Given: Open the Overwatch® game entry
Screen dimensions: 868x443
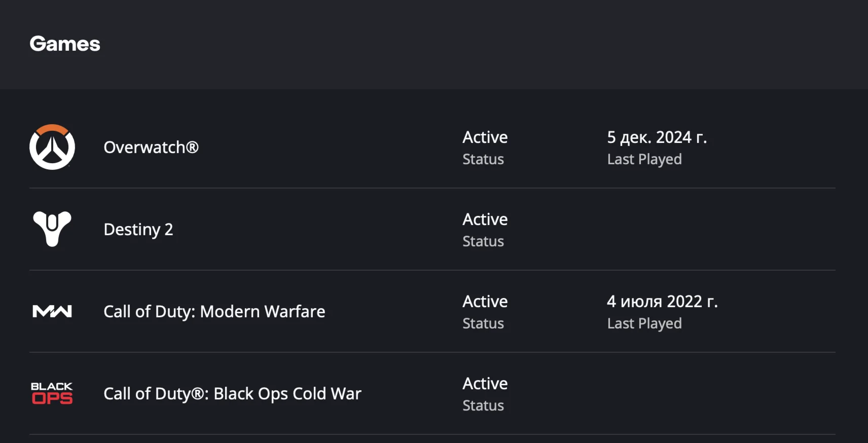Looking at the screenshot, I should (150, 148).
